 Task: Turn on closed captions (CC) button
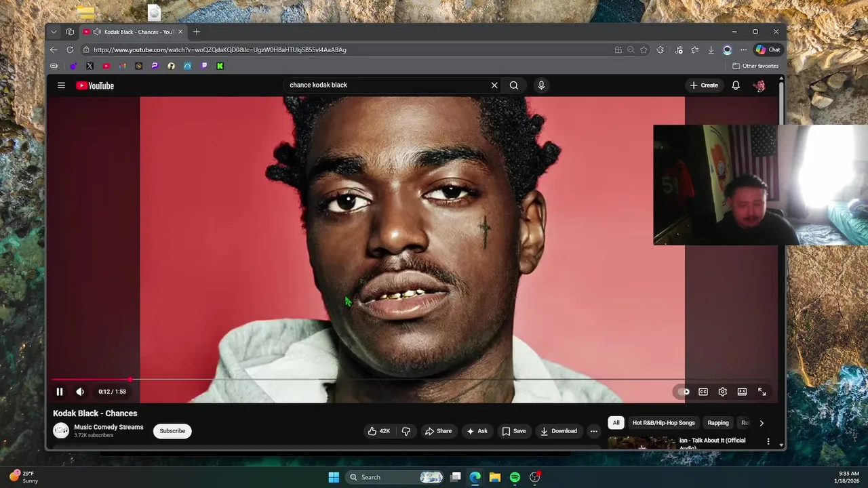703,392
